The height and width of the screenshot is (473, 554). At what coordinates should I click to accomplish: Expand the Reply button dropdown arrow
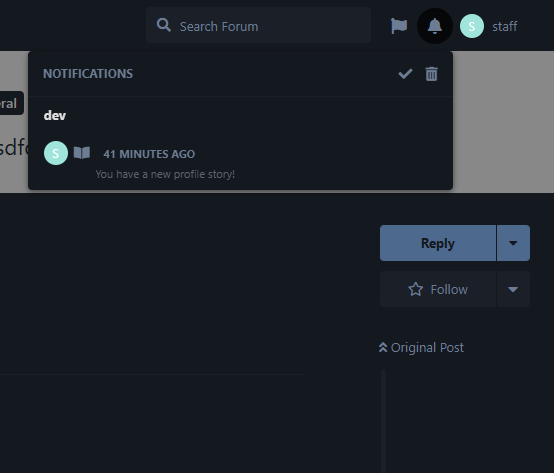[x=513, y=243]
